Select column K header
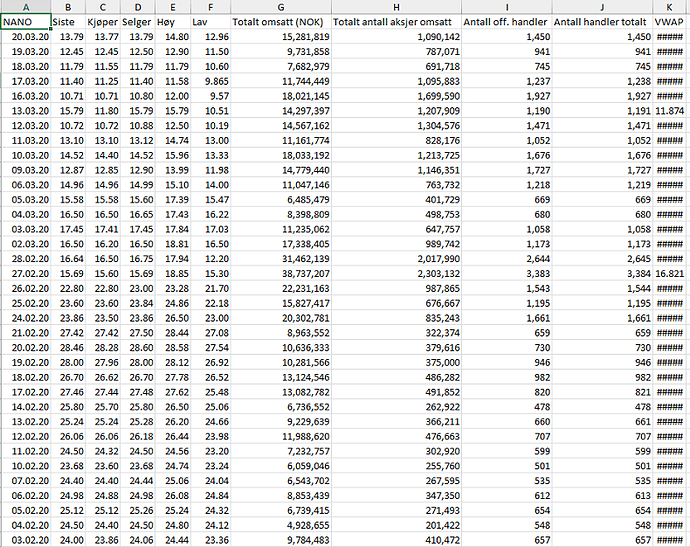690x547 pixels. 669,7
